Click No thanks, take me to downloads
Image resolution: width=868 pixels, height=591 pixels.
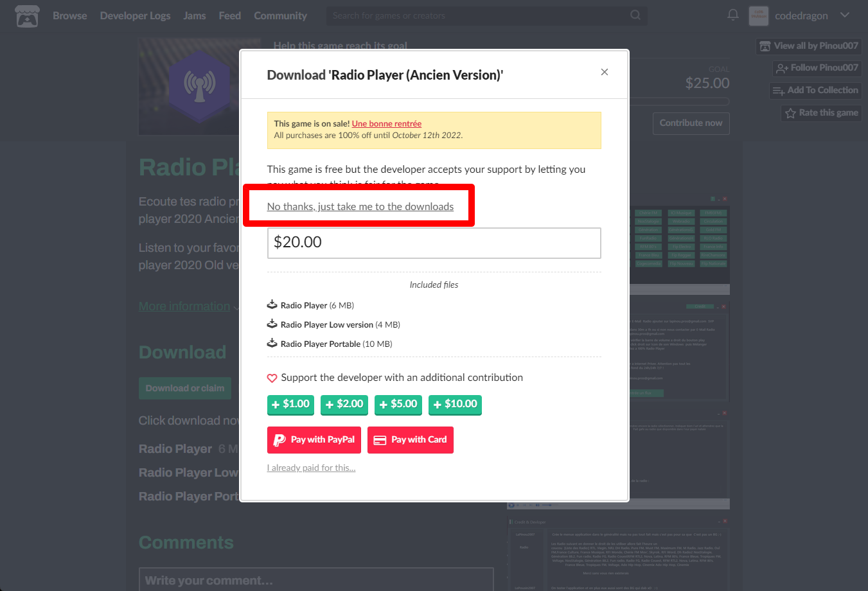[x=360, y=206]
